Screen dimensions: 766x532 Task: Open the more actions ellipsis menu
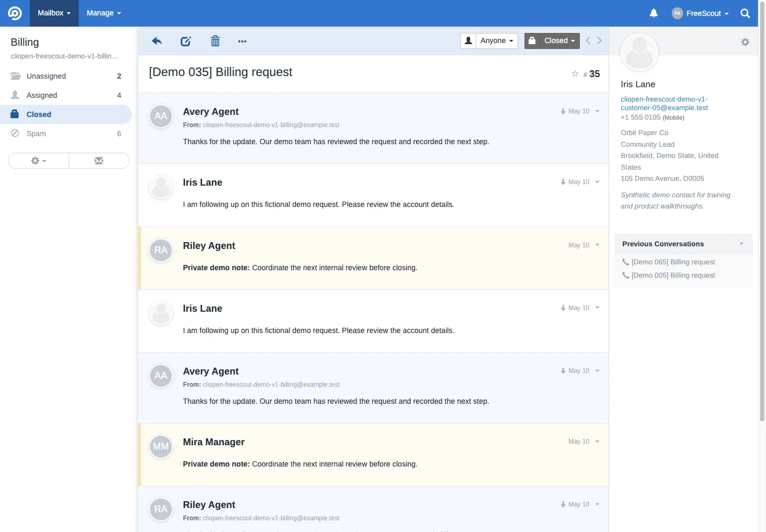[x=242, y=41]
